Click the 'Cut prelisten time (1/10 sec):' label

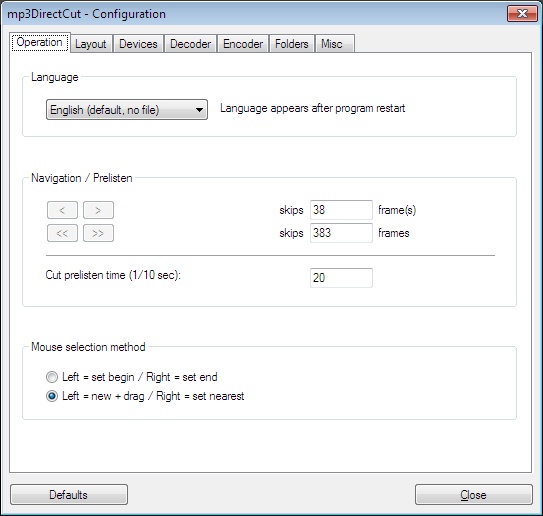point(113,275)
